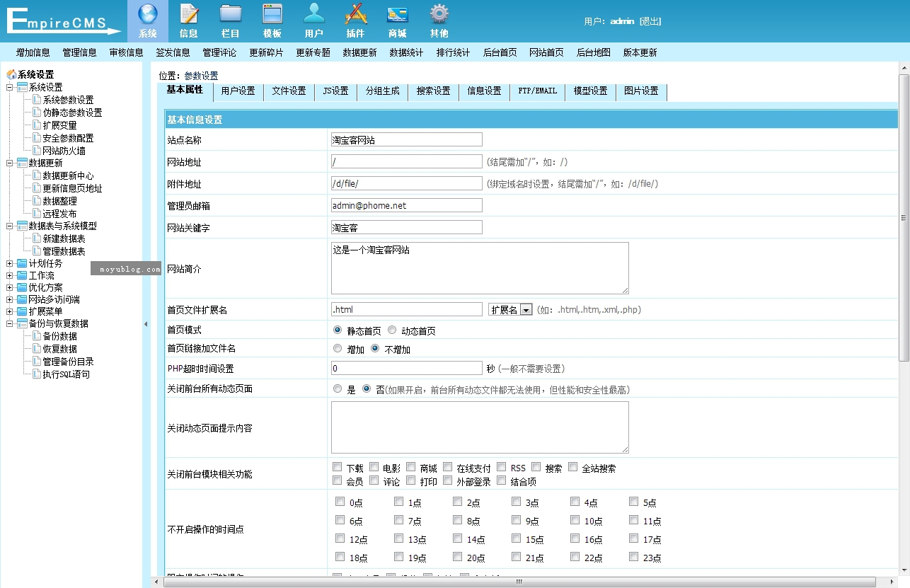Open the 其他 (Other) gear icon
The height and width of the screenshot is (588, 910).
coord(439,14)
